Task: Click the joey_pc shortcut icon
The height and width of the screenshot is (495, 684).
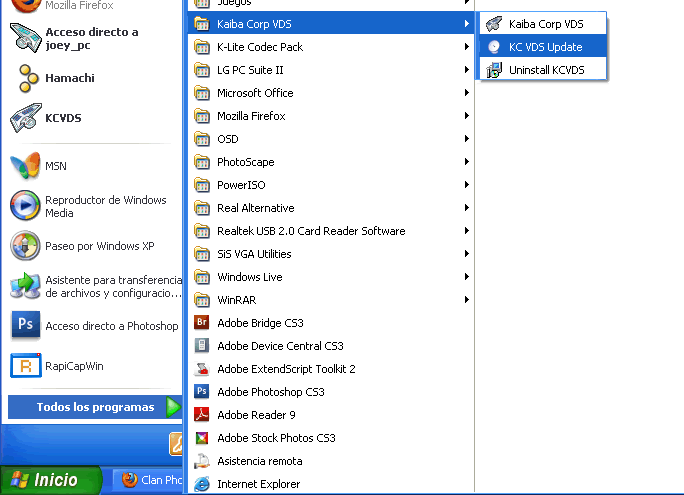Action: (26, 38)
